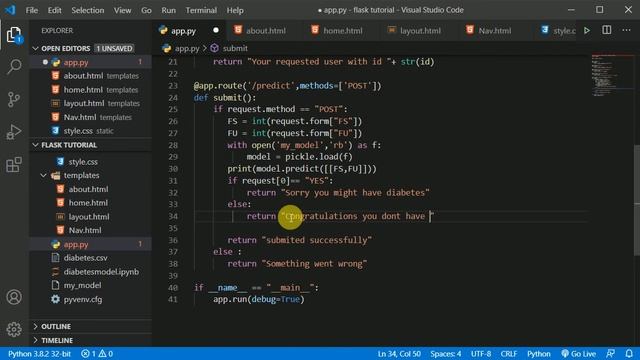Click the editor vertical scrollbar

pos(637,200)
